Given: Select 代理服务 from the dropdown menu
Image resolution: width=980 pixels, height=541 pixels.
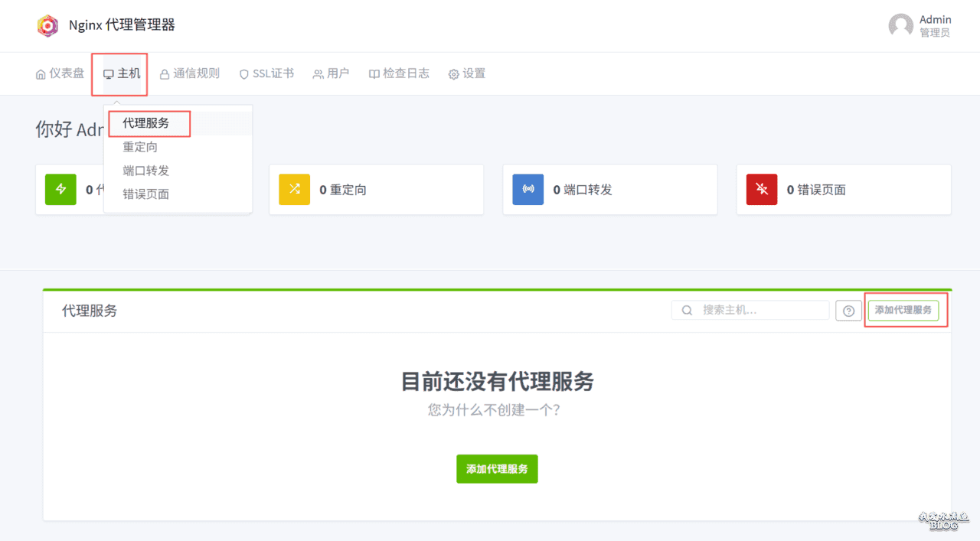Looking at the screenshot, I should [146, 123].
